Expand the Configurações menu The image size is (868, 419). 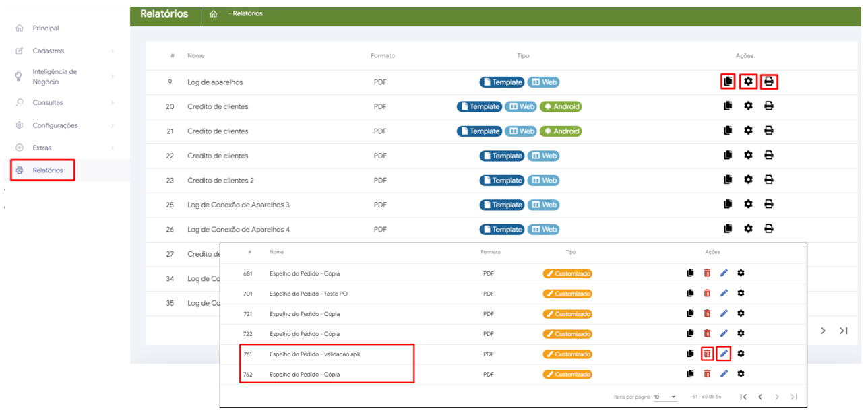pyautogui.click(x=55, y=125)
